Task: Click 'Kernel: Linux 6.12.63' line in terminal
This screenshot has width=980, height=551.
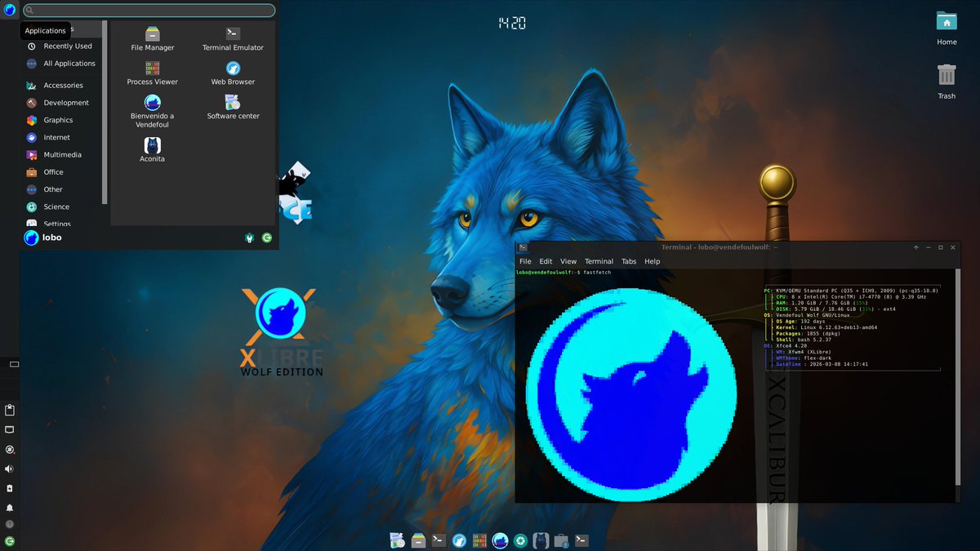Action: point(826,327)
